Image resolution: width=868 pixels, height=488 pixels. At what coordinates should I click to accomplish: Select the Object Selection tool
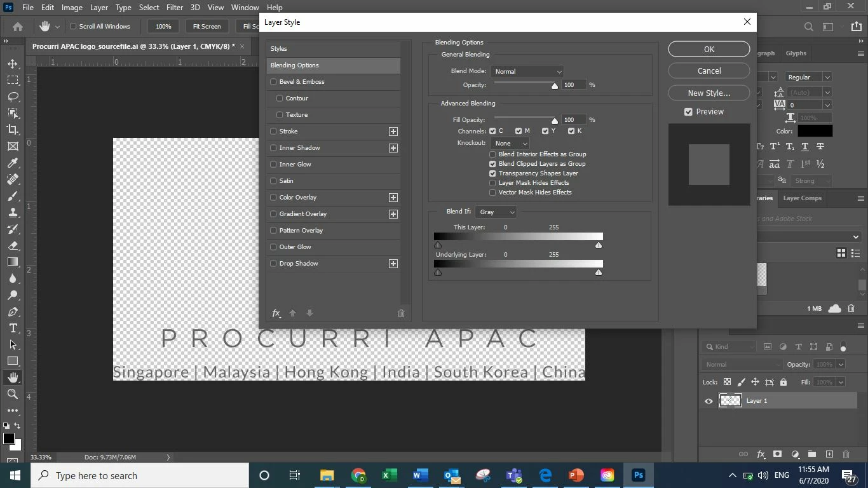[13, 113]
